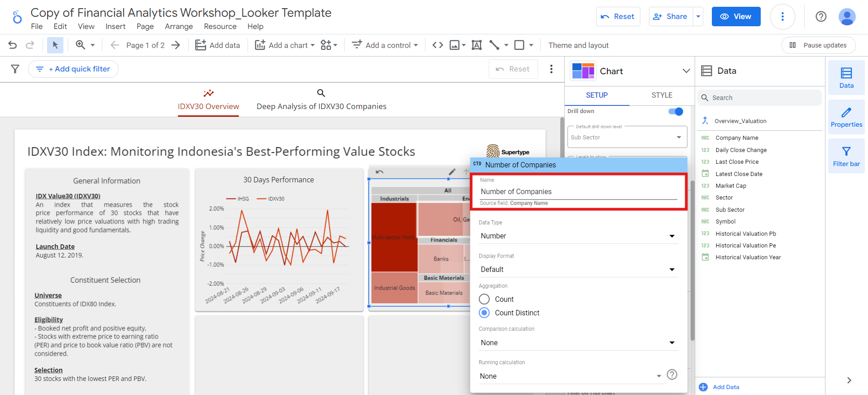Click the top Reset button
This screenshot has width=868, height=395.
(618, 17)
